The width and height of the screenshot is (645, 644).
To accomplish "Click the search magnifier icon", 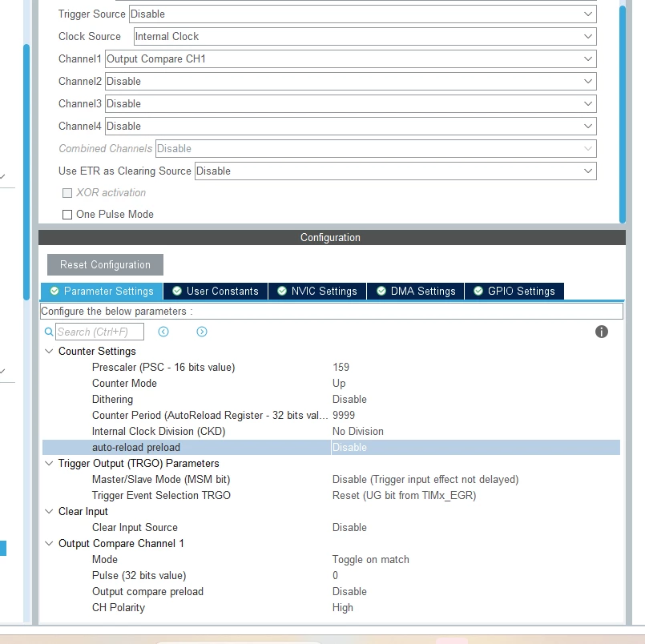I will [49, 332].
